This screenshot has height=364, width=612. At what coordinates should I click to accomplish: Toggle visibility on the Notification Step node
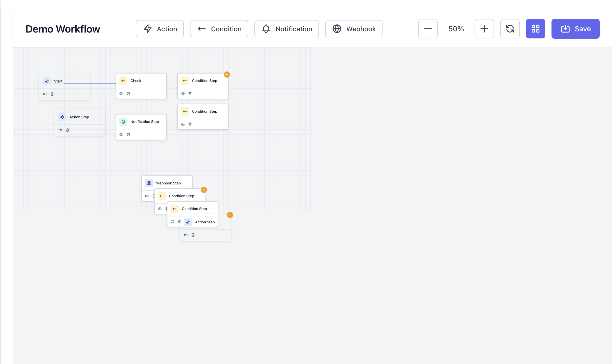click(x=121, y=134)
